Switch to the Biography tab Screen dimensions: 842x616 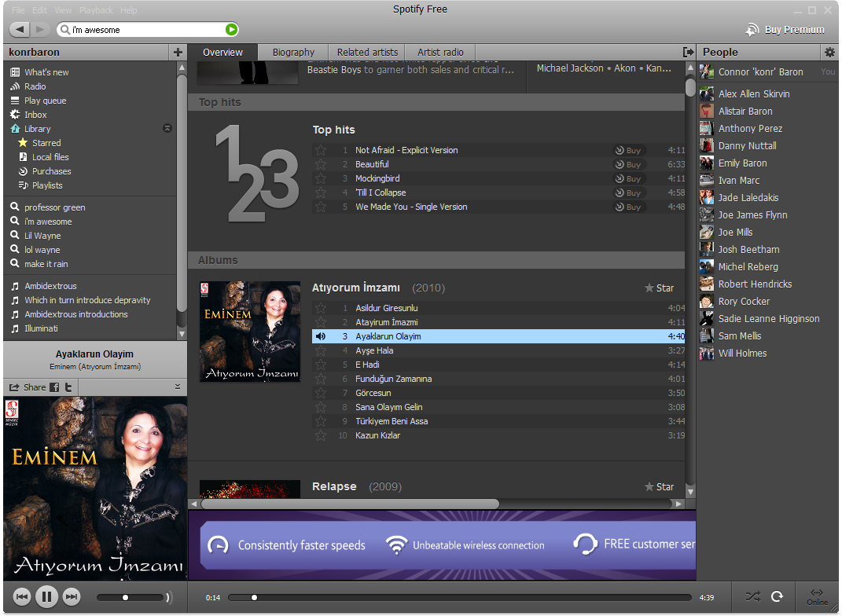[293, 52]
